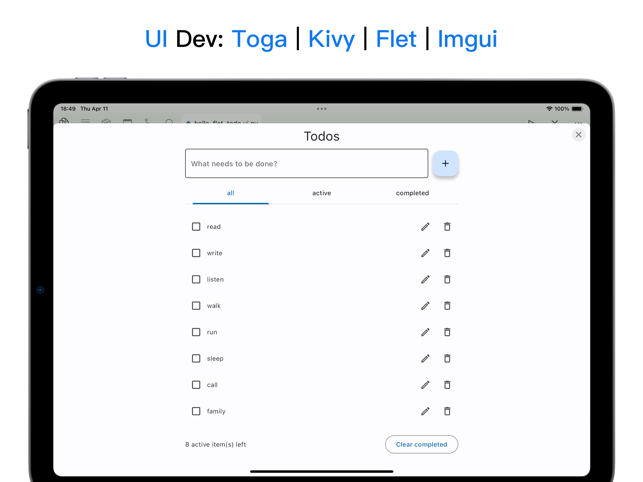Click '8 active item(s) left' status text
The height and width of the screenshot is (482, 643).
tap(216, 444)
